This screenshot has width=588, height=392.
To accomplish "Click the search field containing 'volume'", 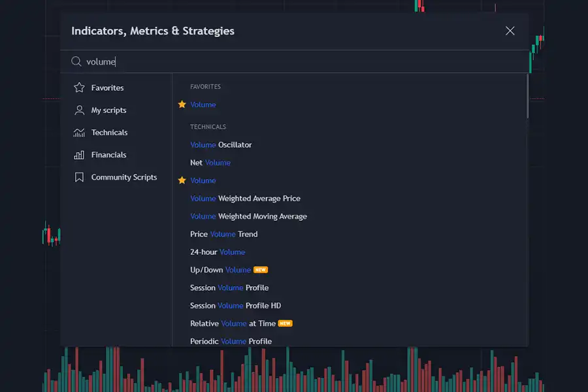I will pyautogui.click(x=295, y=61).
